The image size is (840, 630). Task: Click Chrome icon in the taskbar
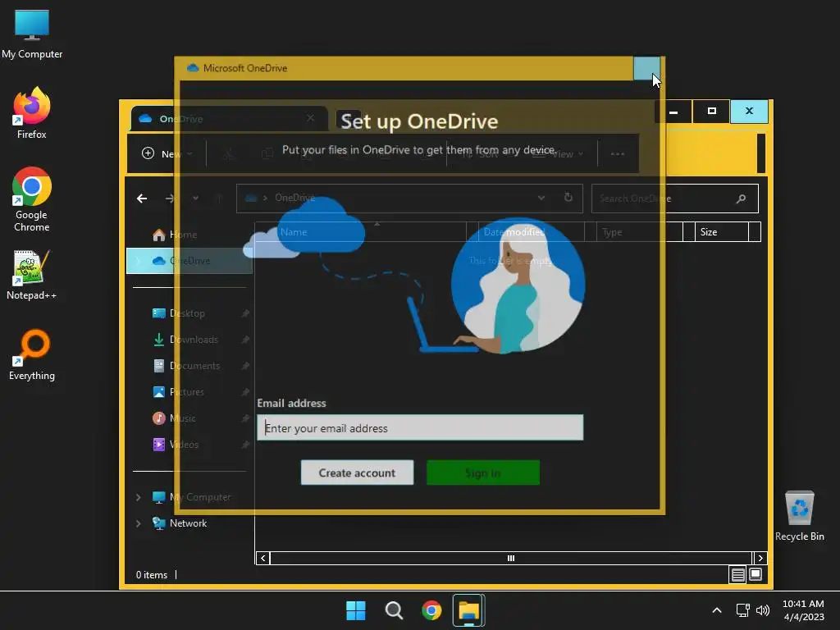pos(431,610)
